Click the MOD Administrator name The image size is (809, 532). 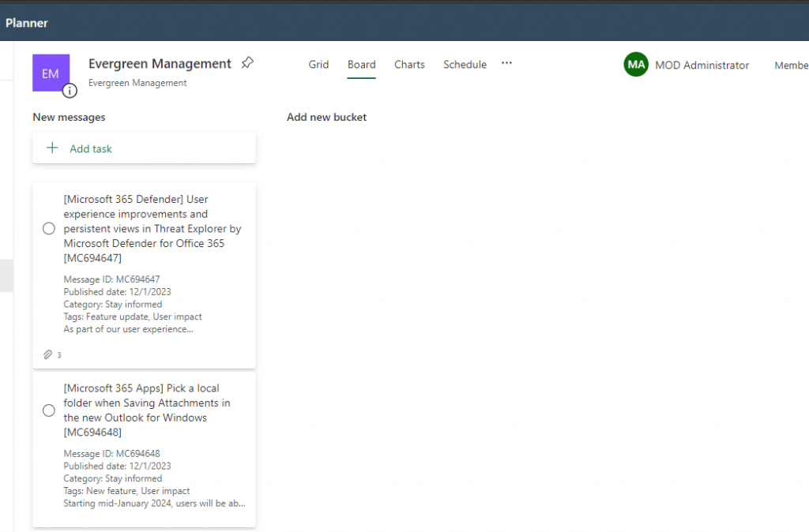(702, 66)
